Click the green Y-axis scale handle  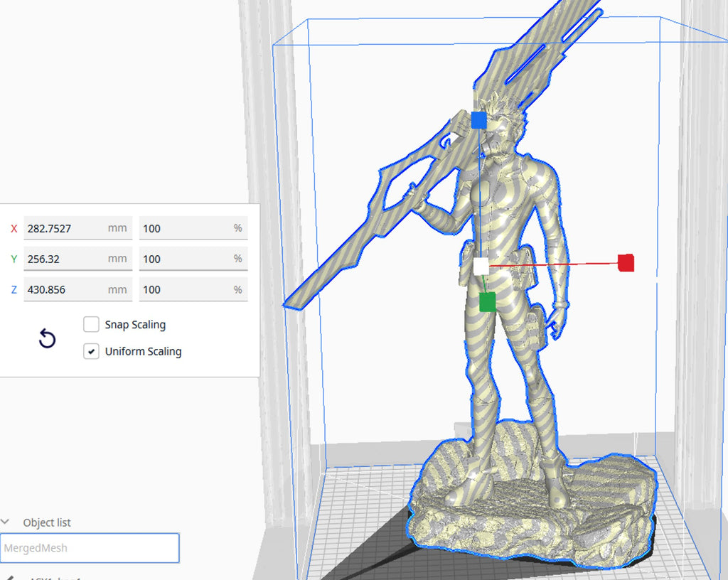[x=487, y=302]
